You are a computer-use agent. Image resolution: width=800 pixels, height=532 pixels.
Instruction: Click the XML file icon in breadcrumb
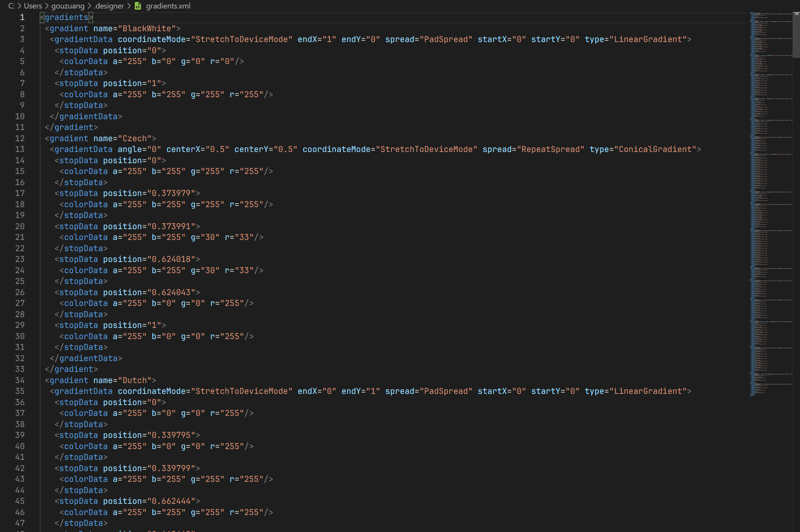coord(138,6)
